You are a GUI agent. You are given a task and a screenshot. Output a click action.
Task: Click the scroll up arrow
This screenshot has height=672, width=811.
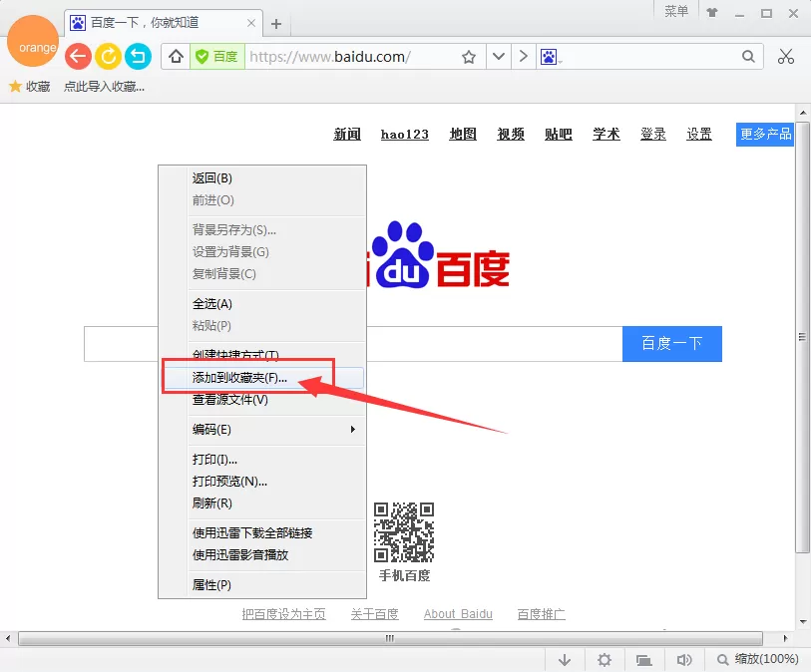(x=802, y=113)
